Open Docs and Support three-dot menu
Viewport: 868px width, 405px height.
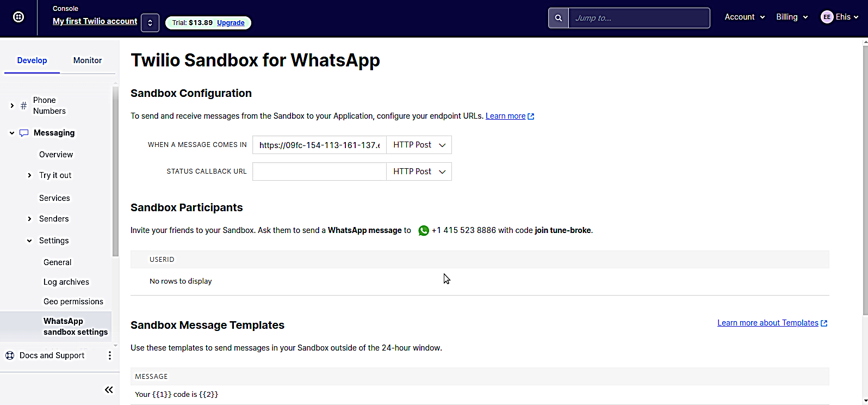pyautogui.click(x=110, y=355)
